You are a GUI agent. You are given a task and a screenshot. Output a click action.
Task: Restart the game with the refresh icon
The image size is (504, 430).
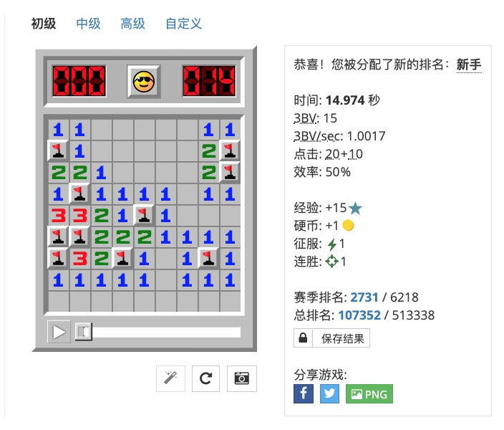click(x=205, y=378)
